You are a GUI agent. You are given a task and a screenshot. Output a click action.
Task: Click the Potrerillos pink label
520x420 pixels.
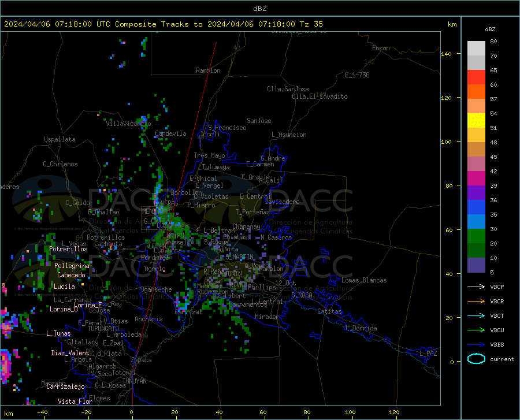[x=68, y=249]
